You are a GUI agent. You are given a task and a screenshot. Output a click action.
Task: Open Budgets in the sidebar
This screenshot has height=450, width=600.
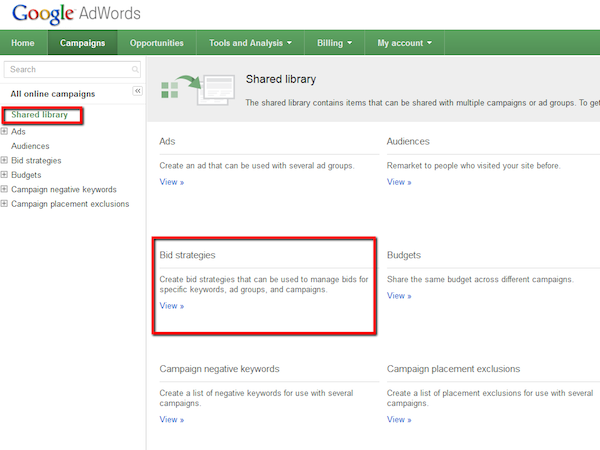click(26, 175)
